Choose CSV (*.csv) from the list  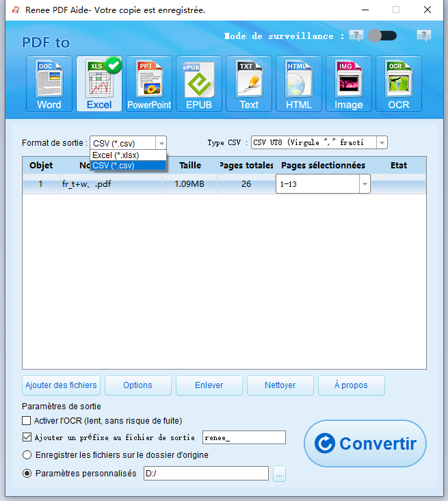pos(128,166)
